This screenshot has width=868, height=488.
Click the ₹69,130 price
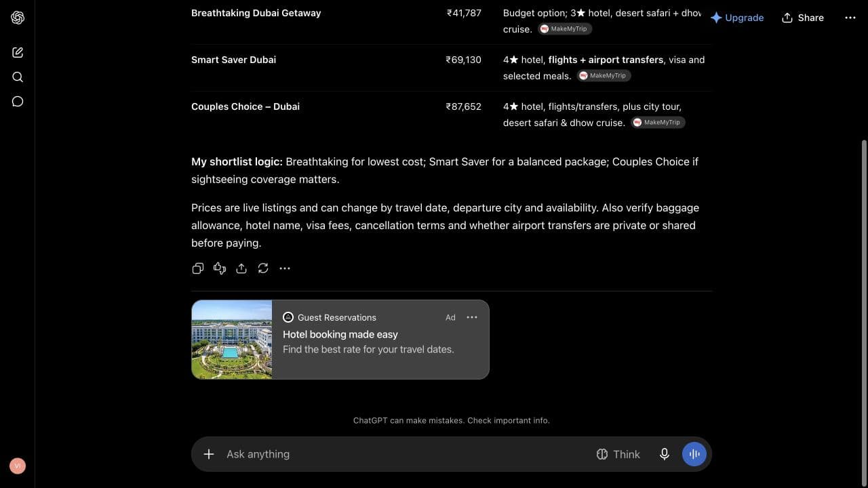point(464,60)
